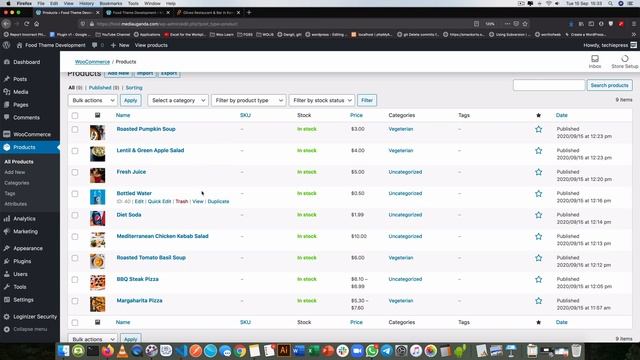The image size is (640, 360).
Task: Check the BBQ Steak Pizza row checkbox
Action: 75,280
